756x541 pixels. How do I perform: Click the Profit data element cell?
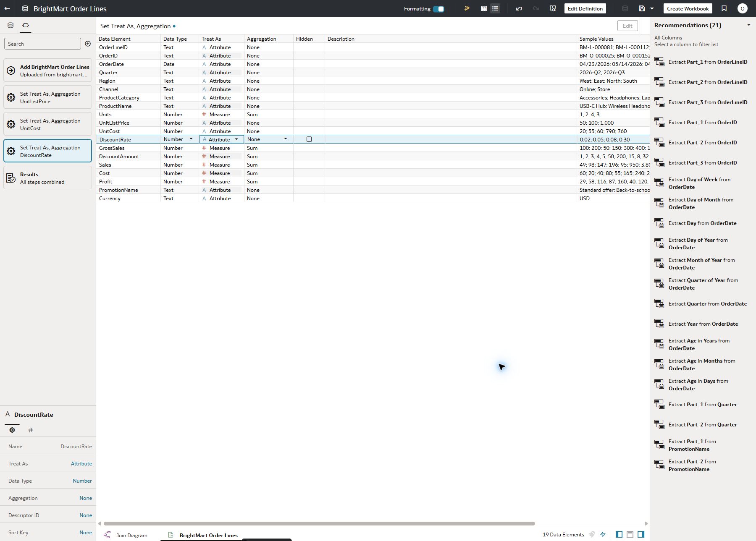(x=128, y=181)
